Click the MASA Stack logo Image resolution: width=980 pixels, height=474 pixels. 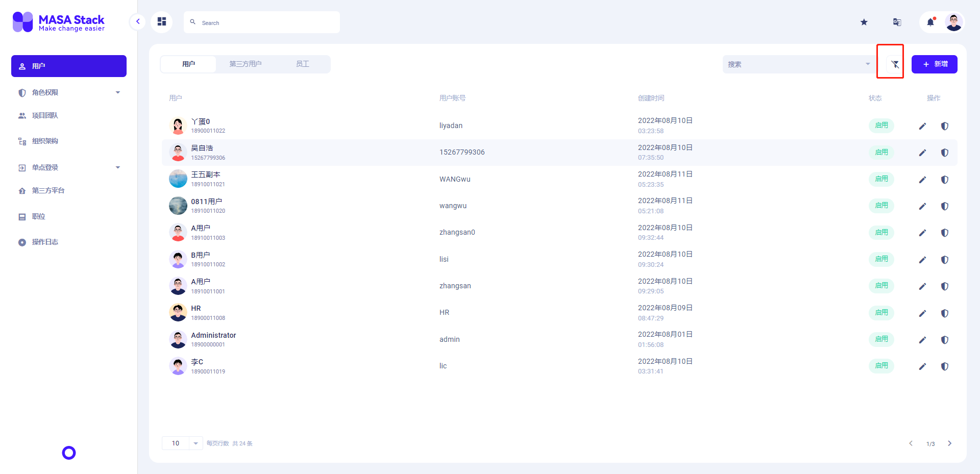59,22
